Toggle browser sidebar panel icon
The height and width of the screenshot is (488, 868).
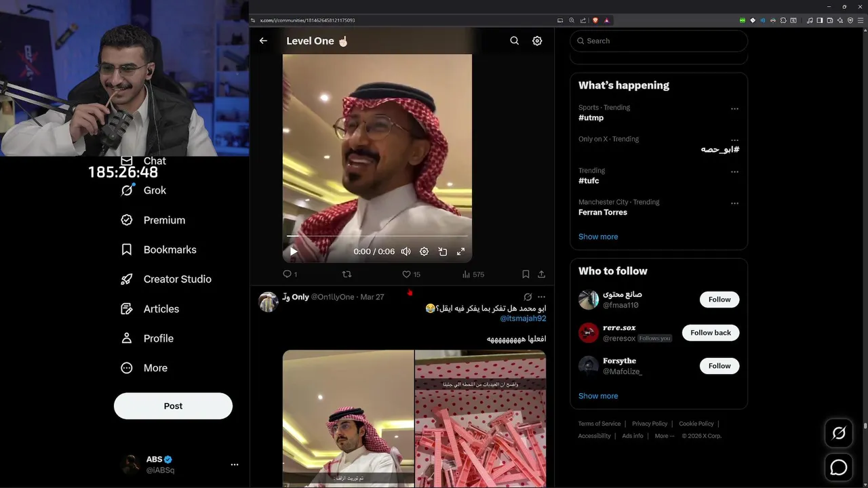(x=820, y=20)
